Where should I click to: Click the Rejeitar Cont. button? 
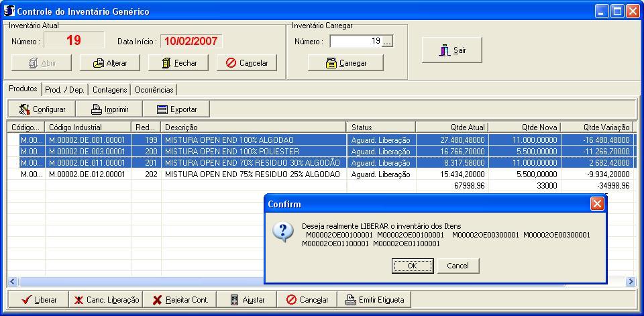point(180,300)
